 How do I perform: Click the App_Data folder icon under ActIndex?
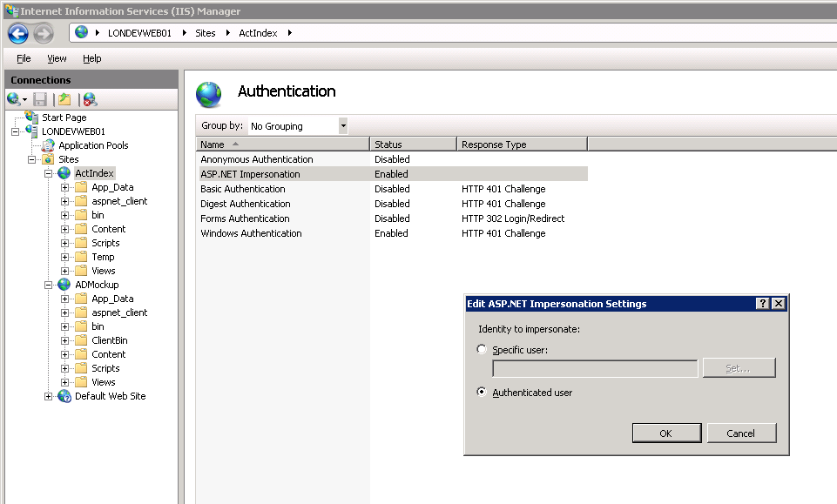pos(81,187)
